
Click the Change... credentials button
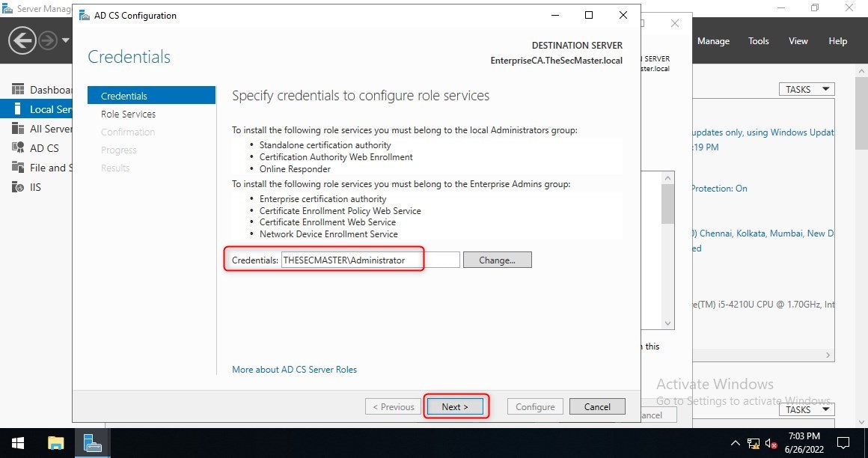497,260
